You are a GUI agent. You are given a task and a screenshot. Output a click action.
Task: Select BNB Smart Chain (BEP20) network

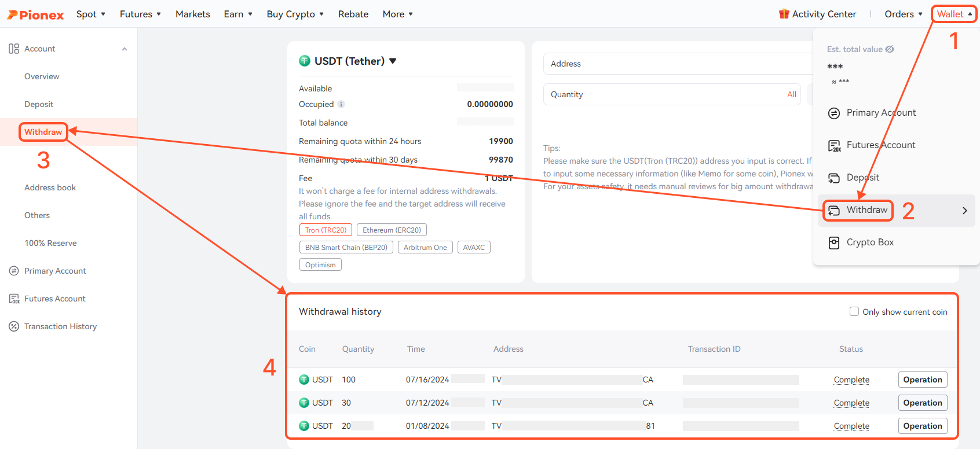[346, 247]
